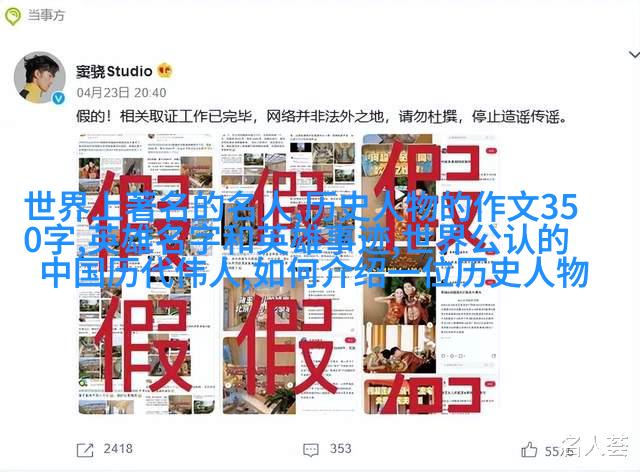Open the bottom-right collage image thumbnail
640x472 pixels.
tap(430, 345)
